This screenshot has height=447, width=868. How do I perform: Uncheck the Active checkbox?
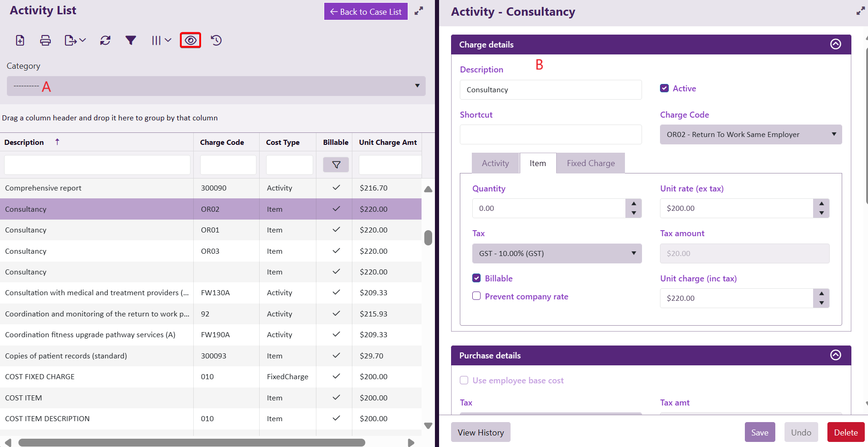664,88
